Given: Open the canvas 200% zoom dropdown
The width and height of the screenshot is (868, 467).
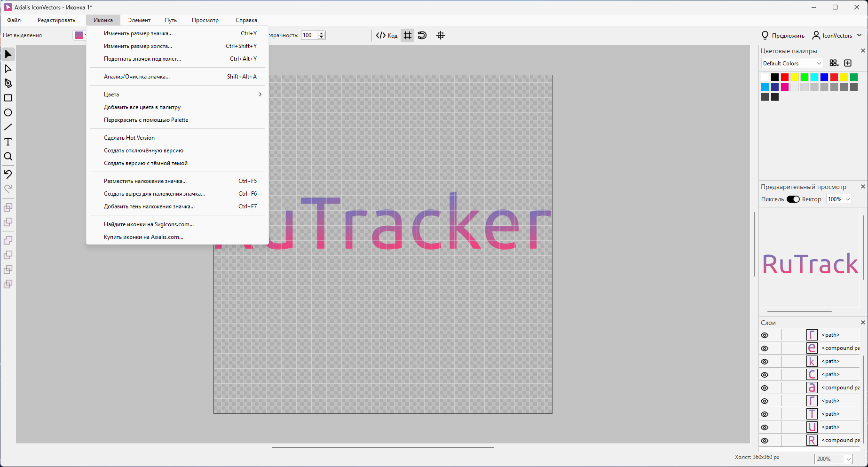Looking at the screenshot, I should pyautogui.click(x=833, y=459).
